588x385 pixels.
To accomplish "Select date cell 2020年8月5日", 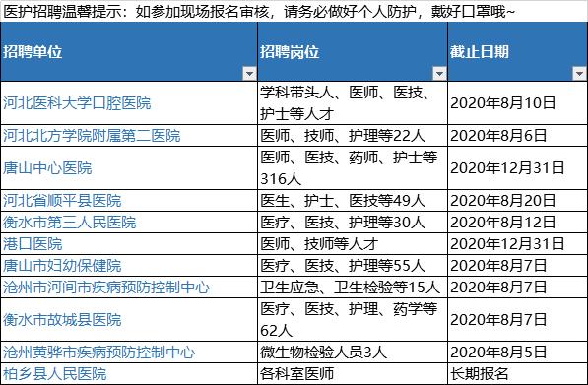I will 517,352.
